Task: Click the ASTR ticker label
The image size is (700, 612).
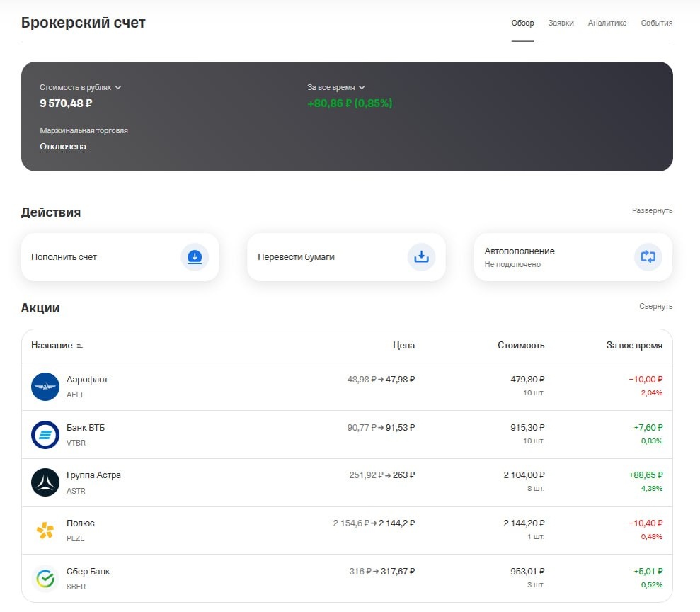Action: click(x=76, y=491)
